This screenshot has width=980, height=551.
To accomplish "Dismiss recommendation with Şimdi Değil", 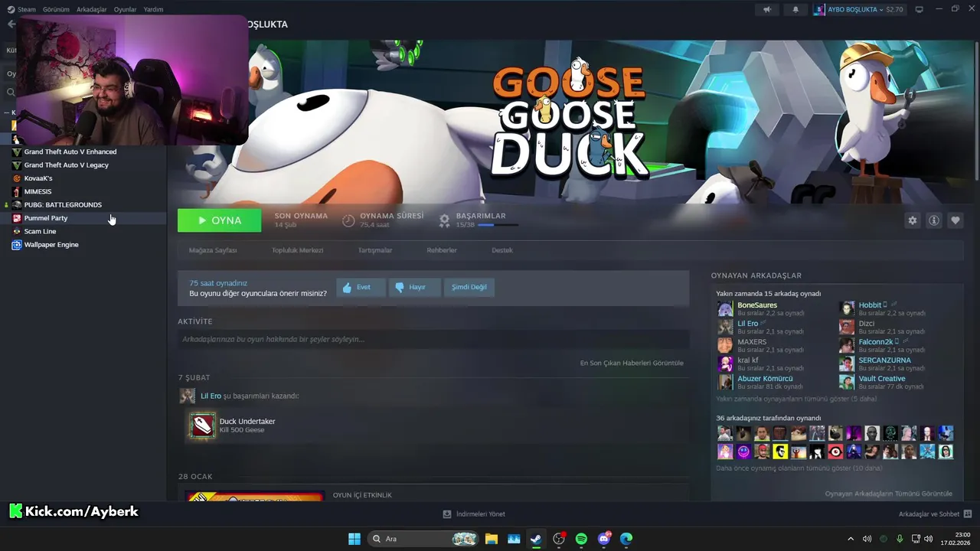I will click(x=469, y=288).
